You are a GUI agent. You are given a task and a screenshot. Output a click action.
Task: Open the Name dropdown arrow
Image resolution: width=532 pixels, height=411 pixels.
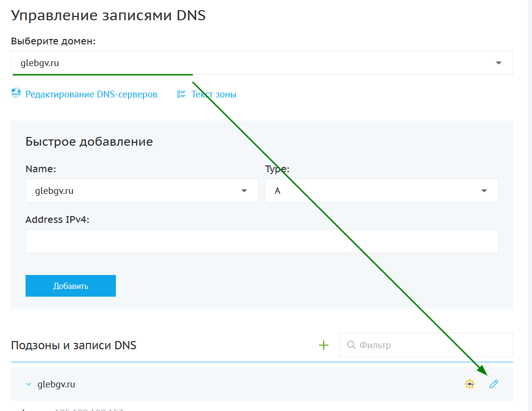coord(244,191)
